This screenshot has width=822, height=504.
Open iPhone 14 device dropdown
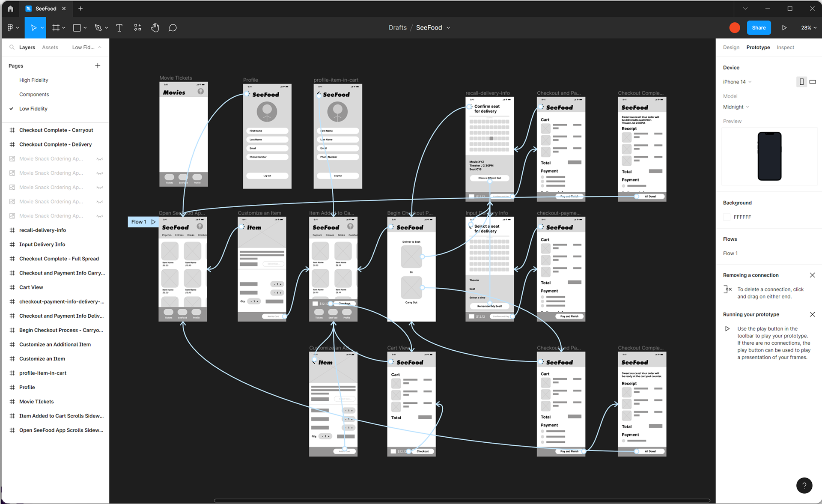737,82
